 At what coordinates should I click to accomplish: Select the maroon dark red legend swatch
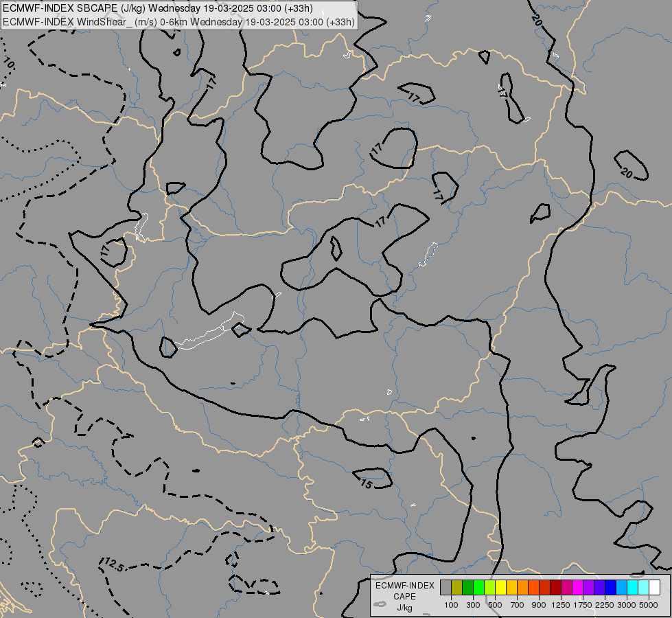(555, 588)
